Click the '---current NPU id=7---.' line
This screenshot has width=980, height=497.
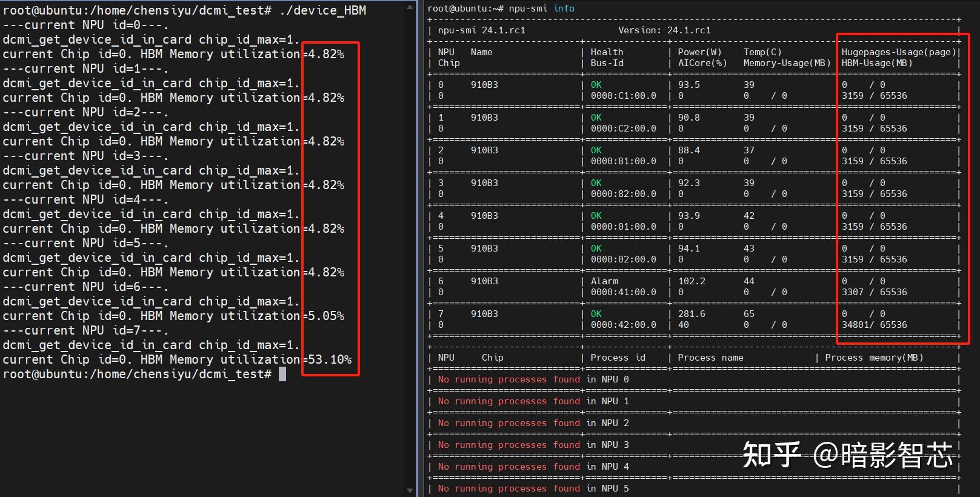(85, 330)
